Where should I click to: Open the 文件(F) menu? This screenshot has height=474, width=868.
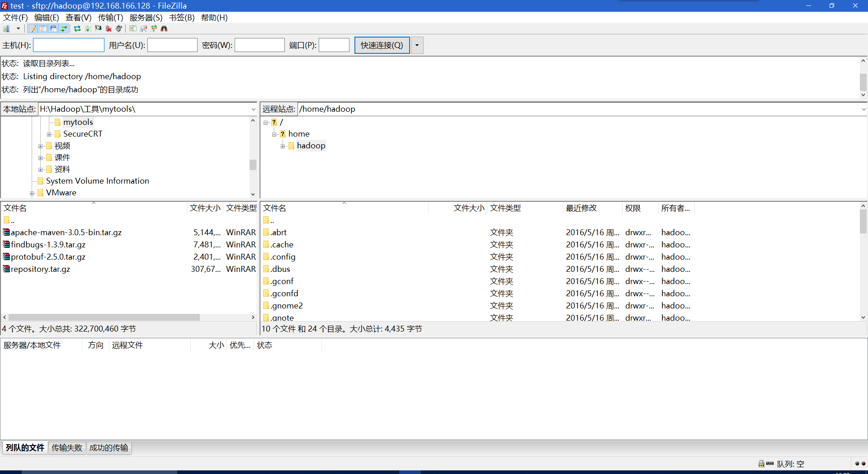click(15, 18)
